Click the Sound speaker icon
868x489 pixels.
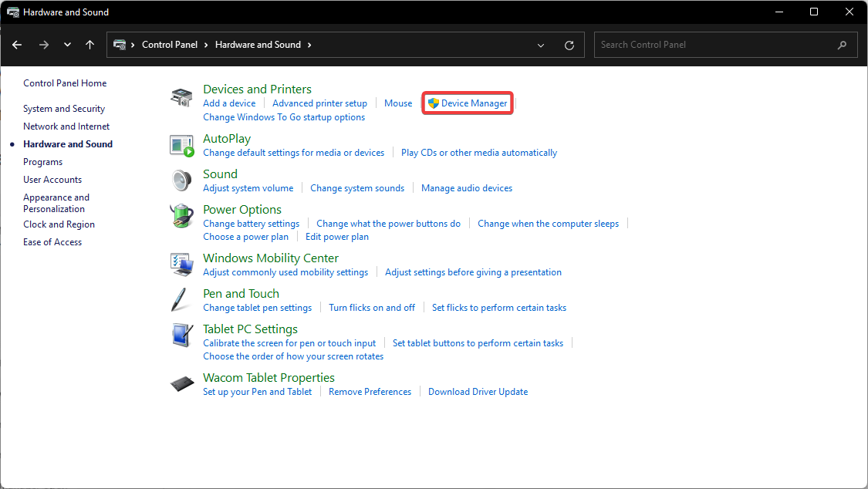(181, 181)
